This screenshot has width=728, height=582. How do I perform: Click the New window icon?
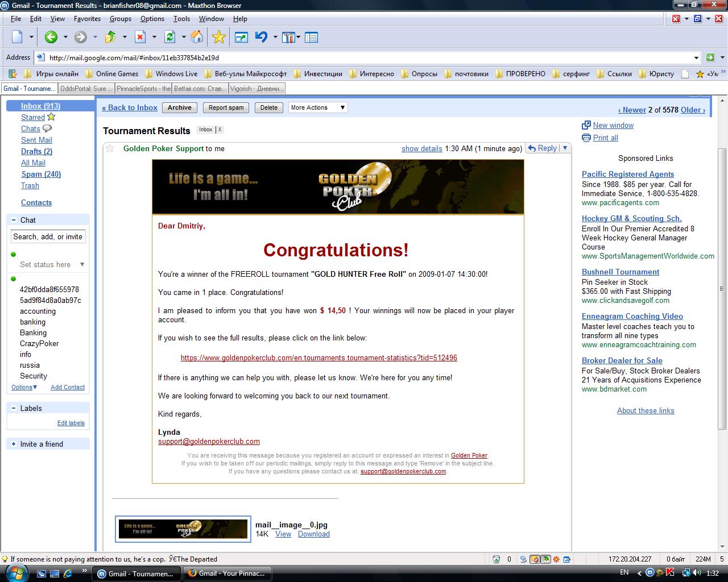586,125
